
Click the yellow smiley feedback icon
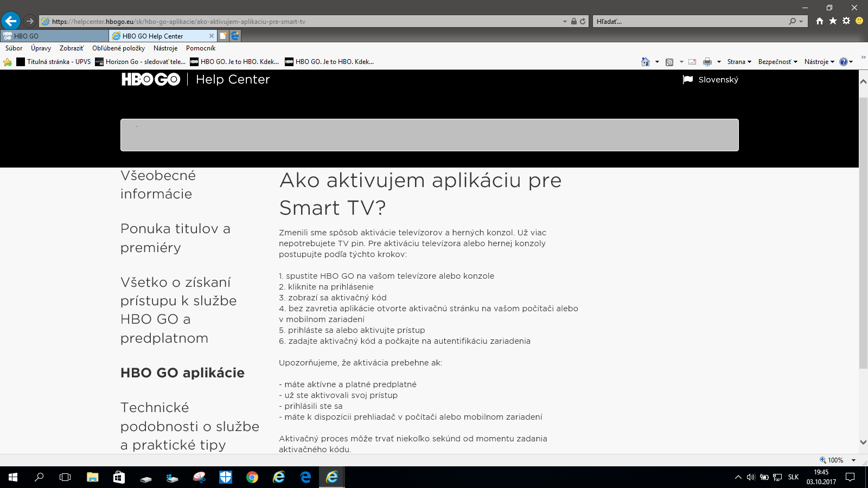pyautogui.click(x=859, y=21)
